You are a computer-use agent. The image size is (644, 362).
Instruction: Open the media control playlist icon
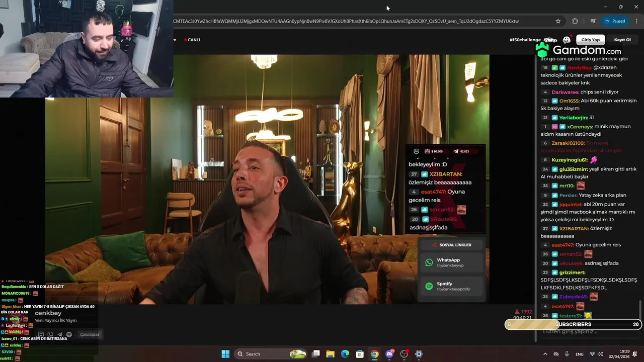coord(593,21)
